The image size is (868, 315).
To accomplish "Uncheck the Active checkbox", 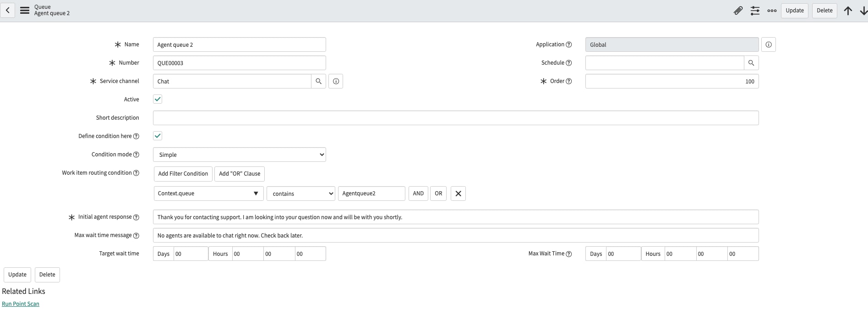I will [158, 99].
